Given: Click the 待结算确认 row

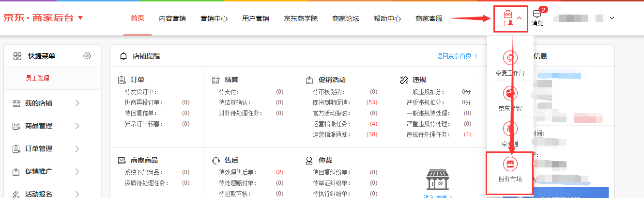Looking at the screenshot, I should pos(251,102).
